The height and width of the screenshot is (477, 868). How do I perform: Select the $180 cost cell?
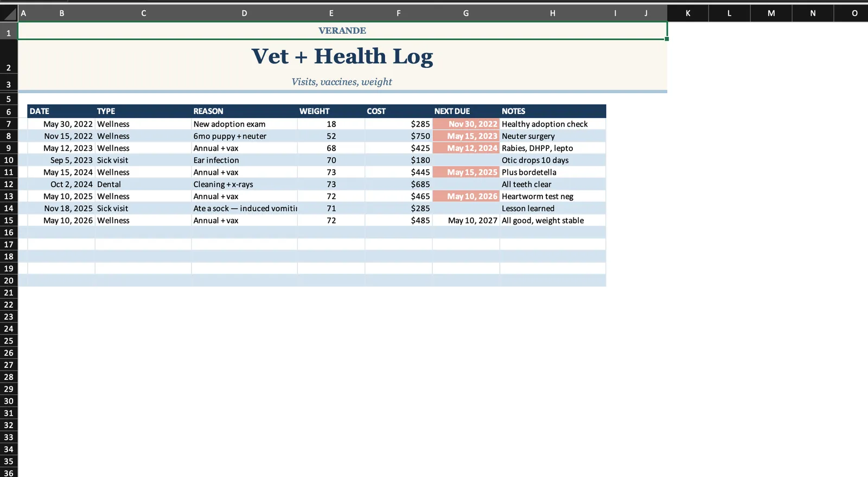click(399, 161)
